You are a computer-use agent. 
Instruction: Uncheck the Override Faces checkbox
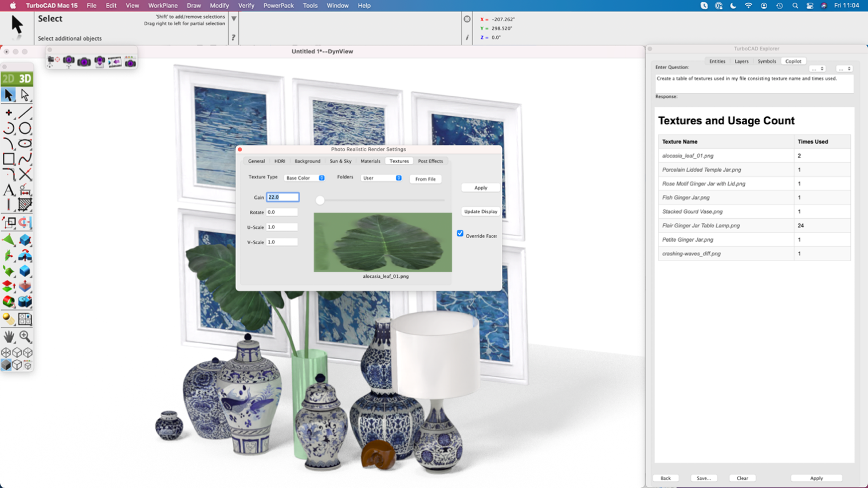459,233
